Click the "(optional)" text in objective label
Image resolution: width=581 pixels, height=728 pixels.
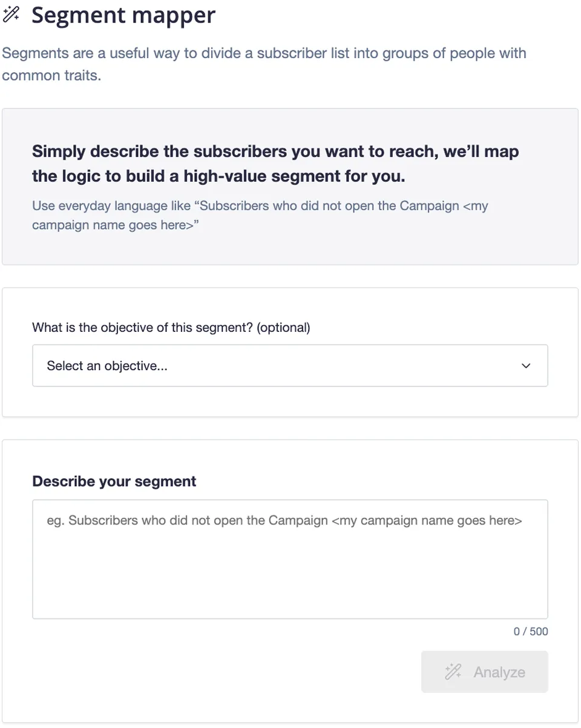click(x=283, y=328)
